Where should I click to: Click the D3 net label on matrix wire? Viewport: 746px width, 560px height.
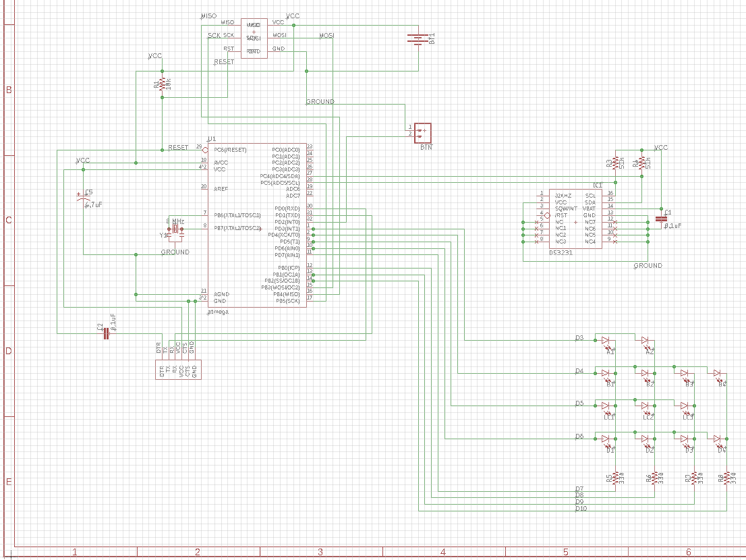[x=579, y=338]
